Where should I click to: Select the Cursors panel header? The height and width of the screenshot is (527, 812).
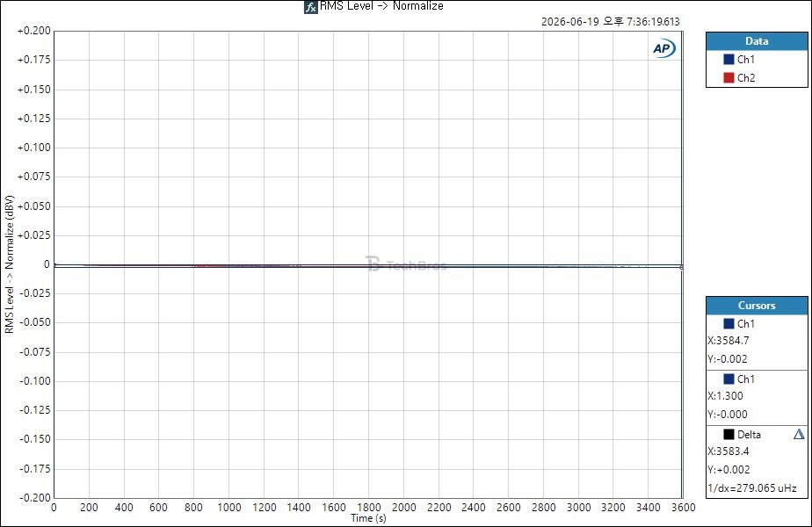[x=757, y=306]
